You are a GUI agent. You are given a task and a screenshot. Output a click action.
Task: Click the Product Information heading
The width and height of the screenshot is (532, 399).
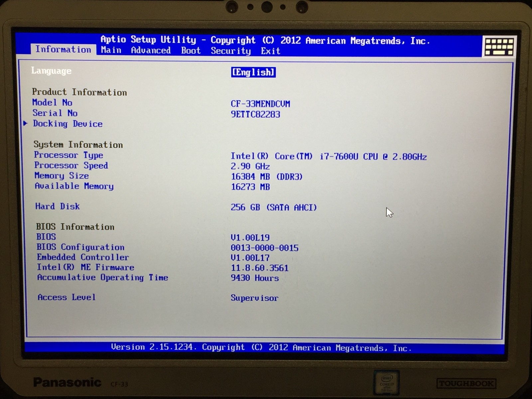point(79,92)
